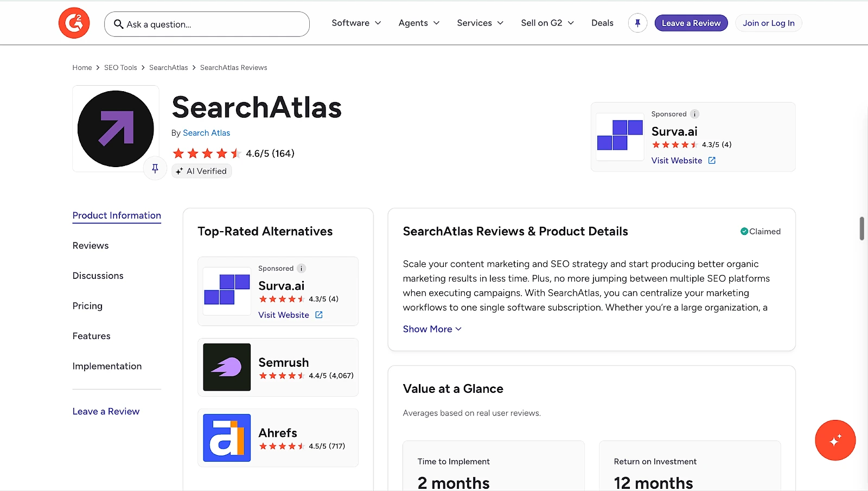Click Visit Website under Top-Rated Alternatives
This screenshot has width=868, height=491.
(284, 315)
